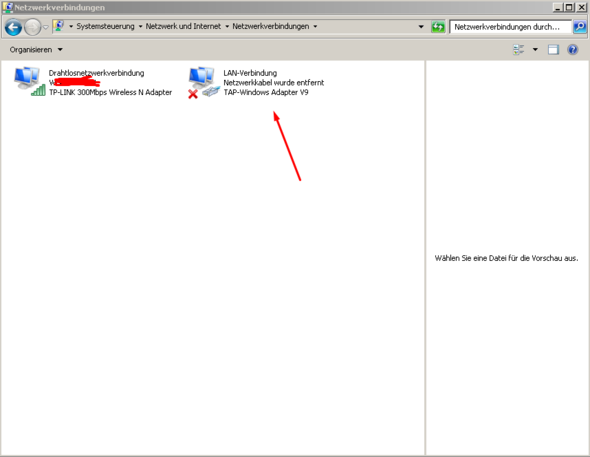Click Netzwerk und Internet breadcrumb
Viewport: 590px width, 457px height.
(183, 26)
